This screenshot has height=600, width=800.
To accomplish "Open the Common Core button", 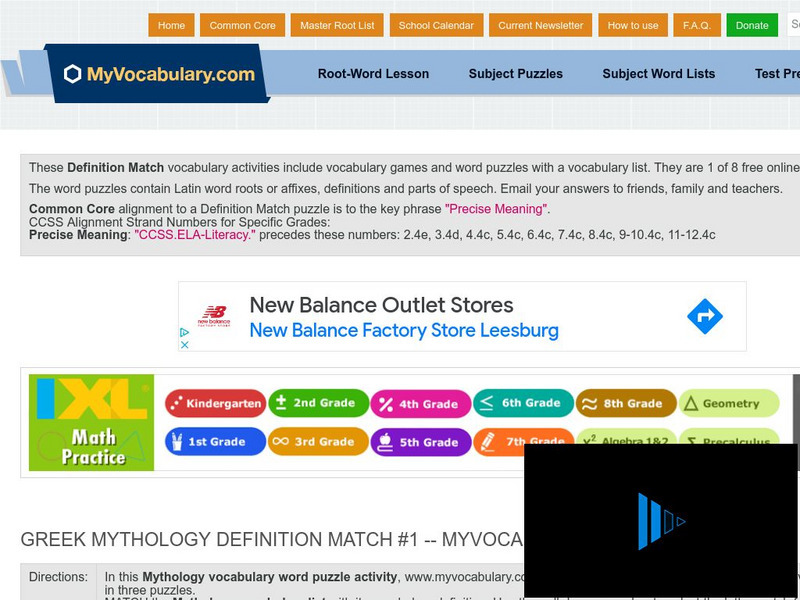I will click(x=242, y=26).
